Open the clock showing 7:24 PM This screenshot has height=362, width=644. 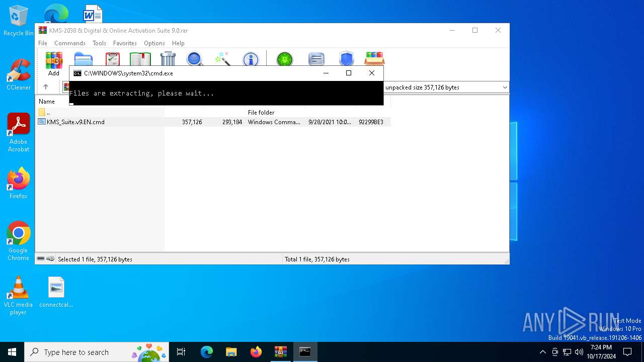(x=601, y=352)
